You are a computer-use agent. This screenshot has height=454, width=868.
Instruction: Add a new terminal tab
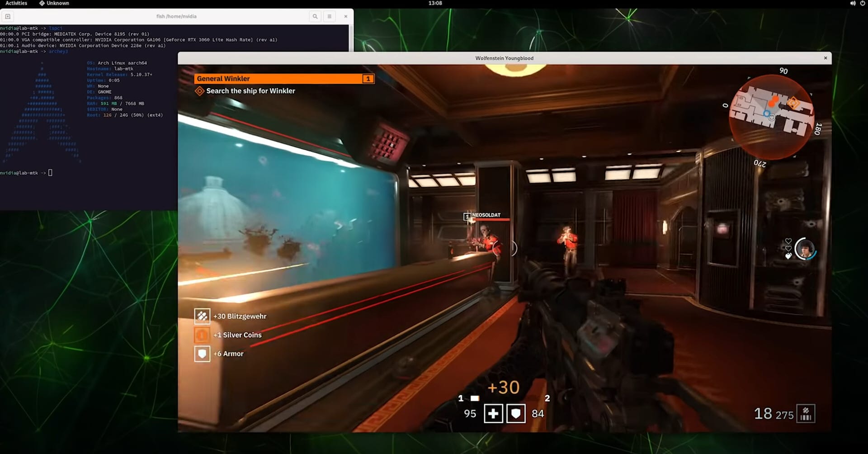(x=8, y=16)
